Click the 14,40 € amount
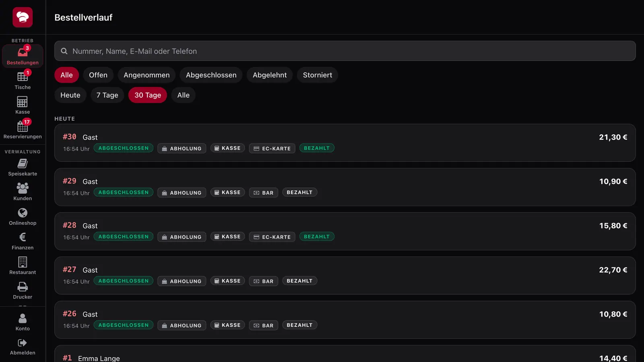Viewport: 644px width, 362px height. coord(613,358)
